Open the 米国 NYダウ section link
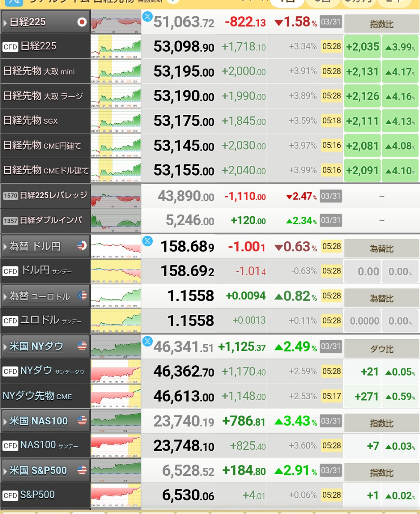 click(36, 346)
